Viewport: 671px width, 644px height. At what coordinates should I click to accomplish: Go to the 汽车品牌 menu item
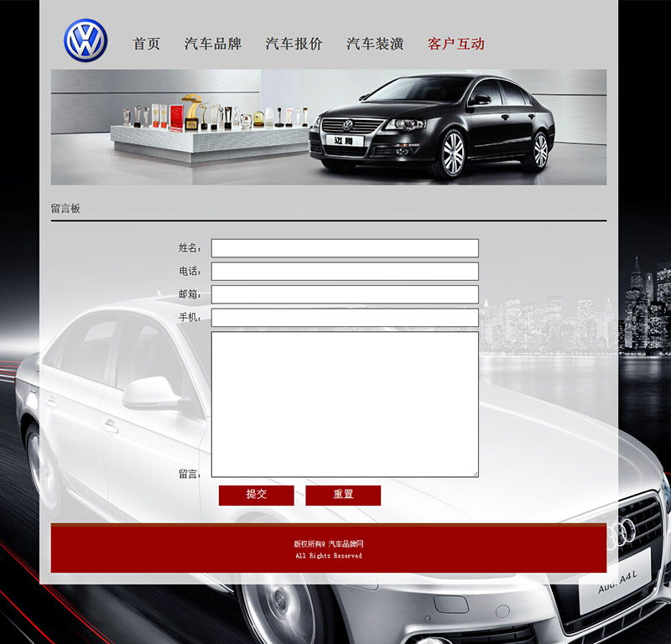coord(213,44)
